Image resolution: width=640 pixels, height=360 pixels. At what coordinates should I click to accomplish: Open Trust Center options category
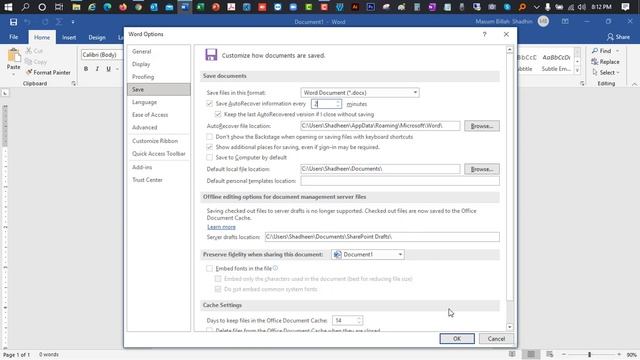159,180
